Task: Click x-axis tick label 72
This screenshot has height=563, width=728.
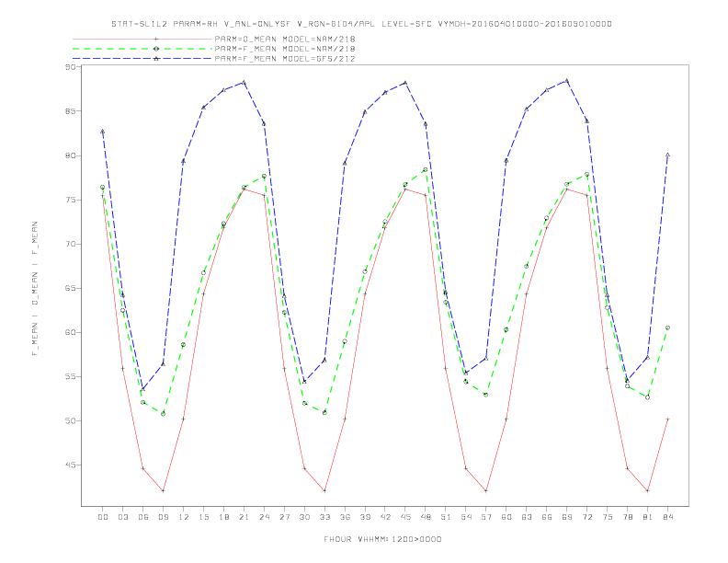Action: (586, 517)
